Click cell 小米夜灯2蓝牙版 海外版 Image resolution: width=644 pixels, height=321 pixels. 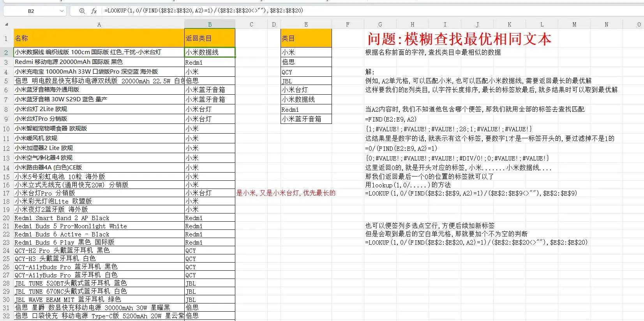tap(99, 210)
